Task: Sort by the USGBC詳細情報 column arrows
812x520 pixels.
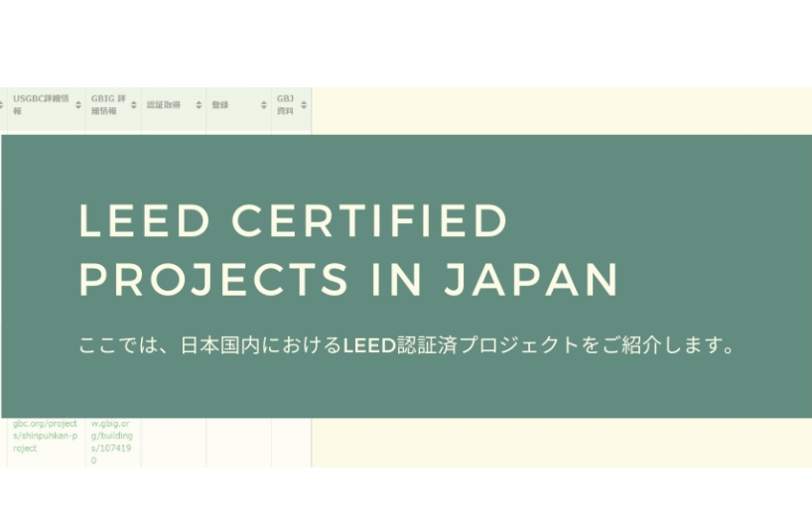Action: click(x=78, y=105)
